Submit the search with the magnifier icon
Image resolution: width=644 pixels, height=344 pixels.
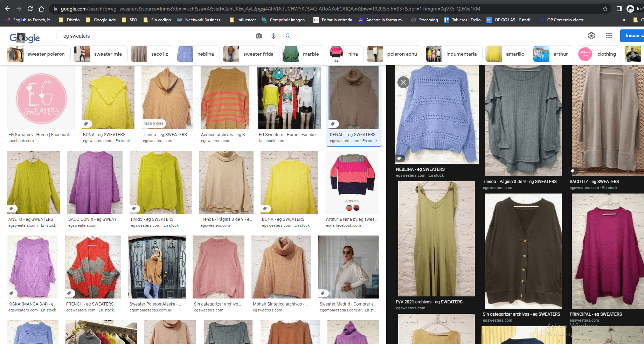(x=288, y=36)
